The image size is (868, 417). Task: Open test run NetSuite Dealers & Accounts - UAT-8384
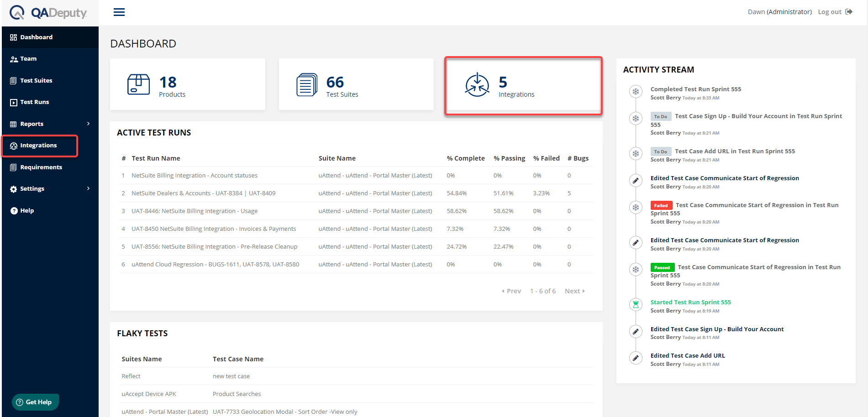click(204, 193)
